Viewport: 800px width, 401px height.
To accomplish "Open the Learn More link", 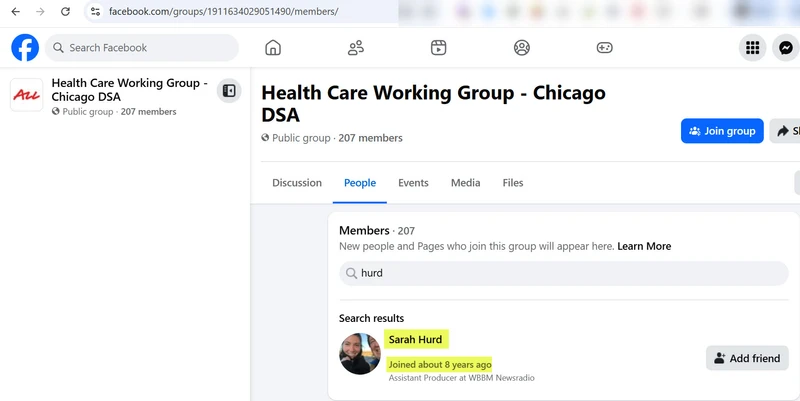I will 644,246.
